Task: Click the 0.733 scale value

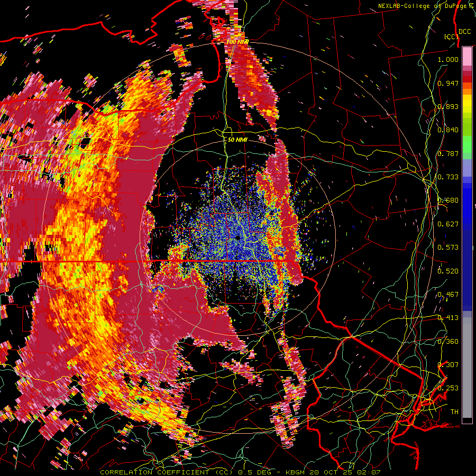Action: click(x=448, y=177)
